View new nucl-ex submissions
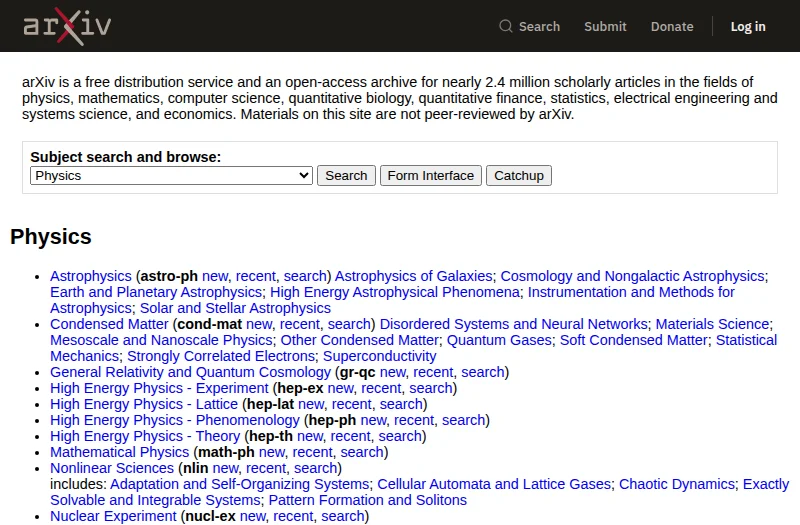The width and height of the screenshot is (800, 525). [253, 516]
